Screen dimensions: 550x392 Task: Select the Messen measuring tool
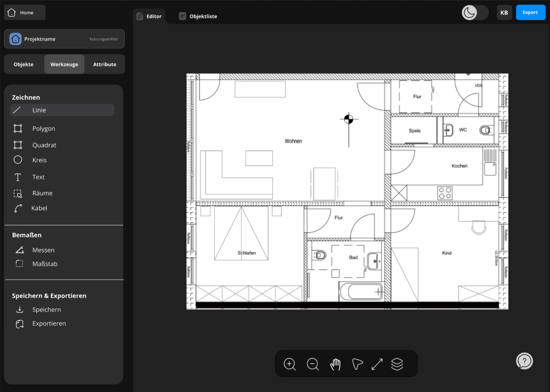coord(43,250)
